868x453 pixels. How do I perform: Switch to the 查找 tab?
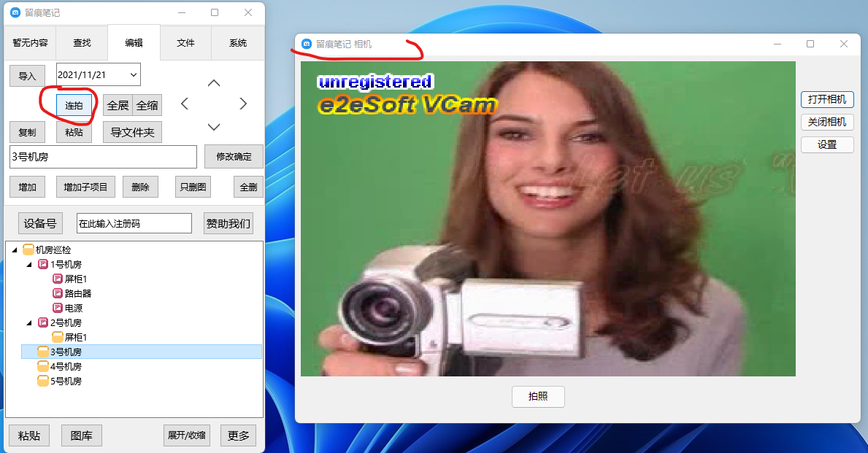(82, 42)
